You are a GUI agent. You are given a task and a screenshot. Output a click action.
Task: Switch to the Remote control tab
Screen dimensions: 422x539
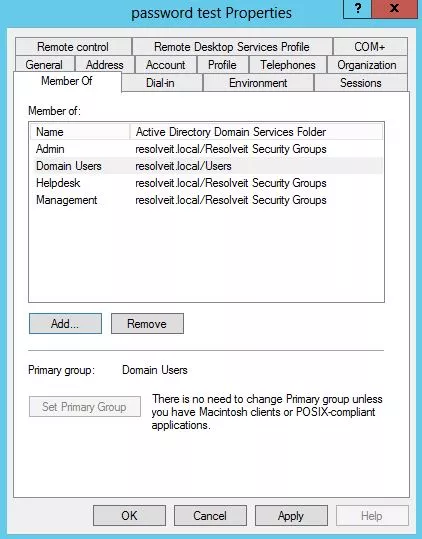pyautogui.click(x=73, y=47)
